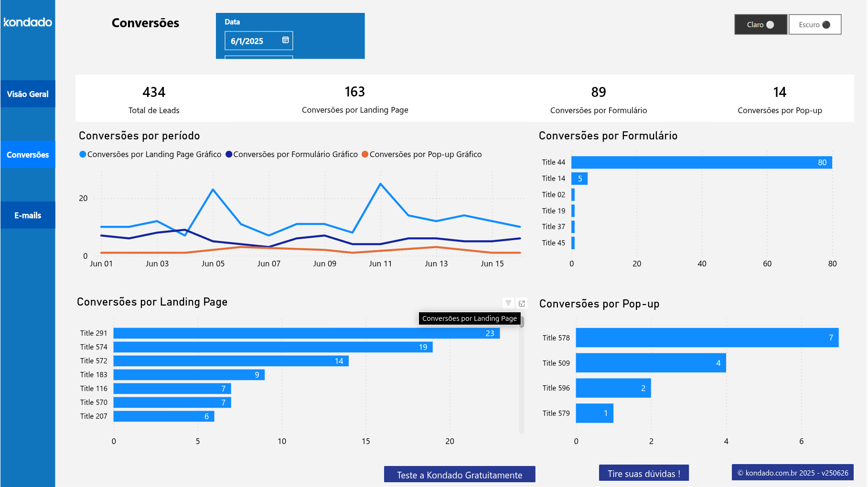Click the Teste a Kondado Gratuitamente button

point(459,475)
